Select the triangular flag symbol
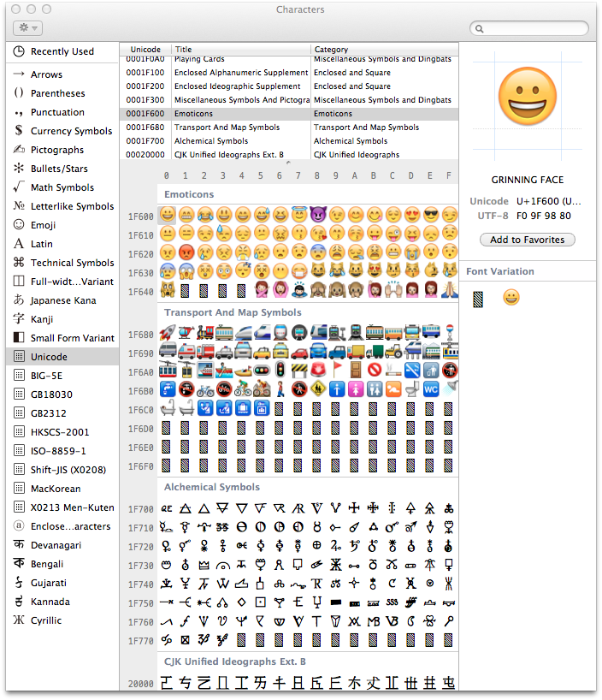The width and height of the screenshot is (602, 700). 337,370
